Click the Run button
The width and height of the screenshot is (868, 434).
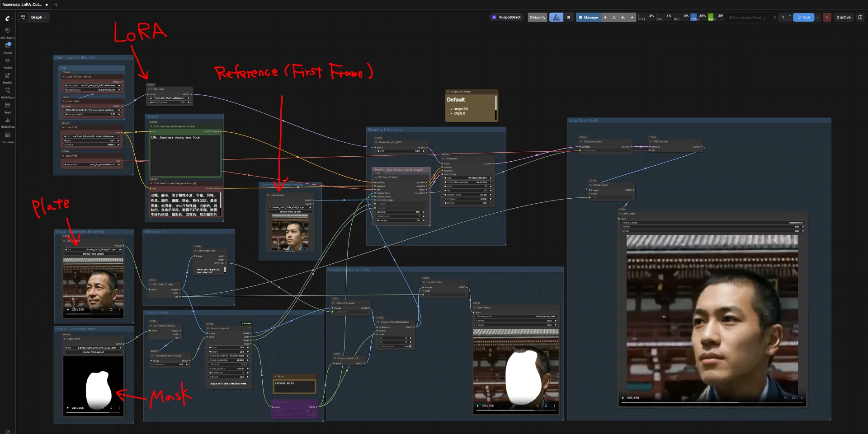[804, 17]
